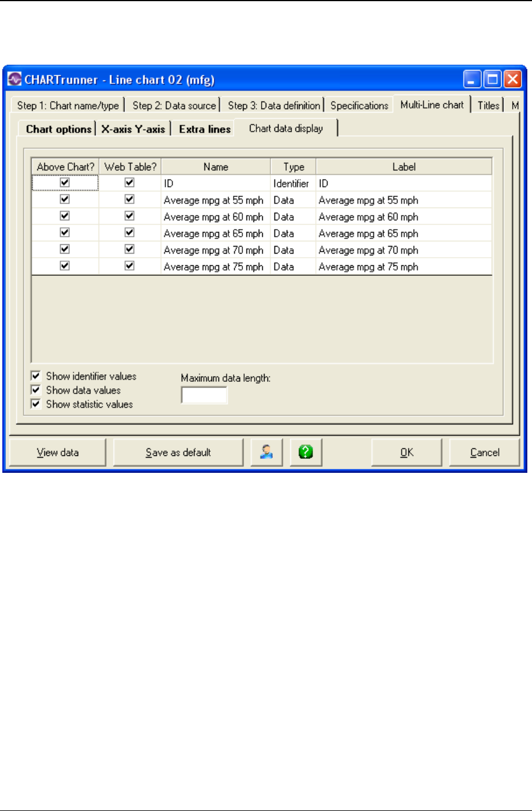
Task: Minimize the CHARTrunner window
Action: (473, 79)
